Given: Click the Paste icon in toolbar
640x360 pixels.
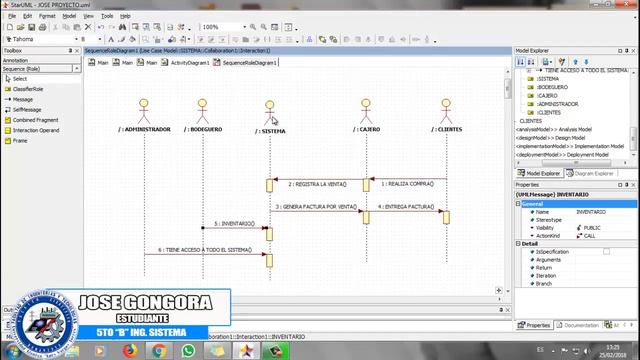Looking at the screenshot, I should pyautogui.click(x=77, y=27).
